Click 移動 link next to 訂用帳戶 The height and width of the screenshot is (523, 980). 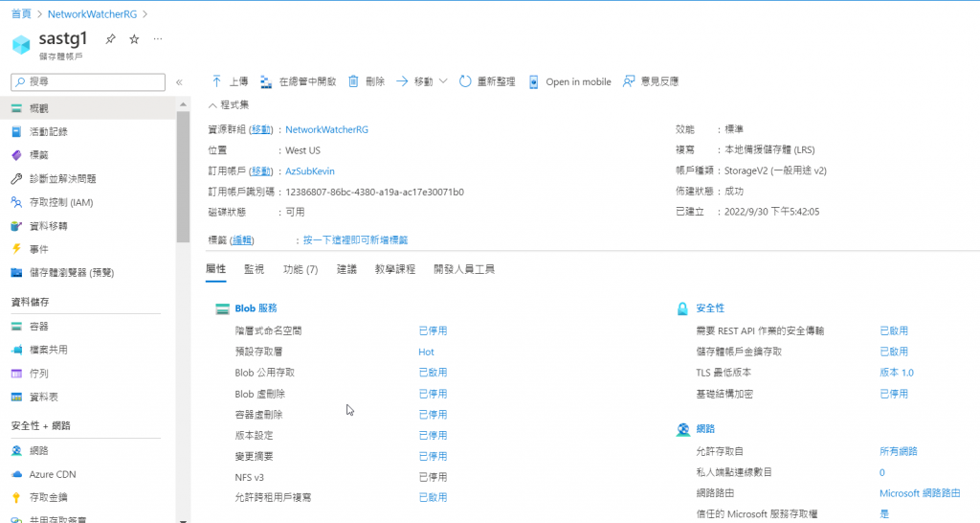click(261, 171)
